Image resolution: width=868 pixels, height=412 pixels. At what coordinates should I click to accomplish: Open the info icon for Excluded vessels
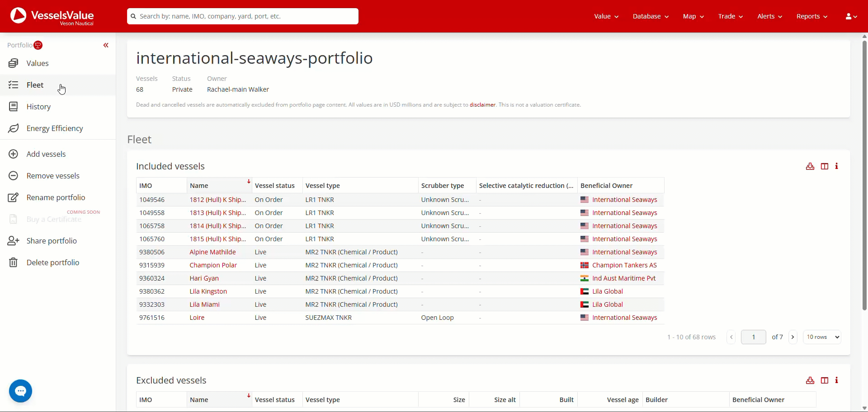click(x=837, y=380)
